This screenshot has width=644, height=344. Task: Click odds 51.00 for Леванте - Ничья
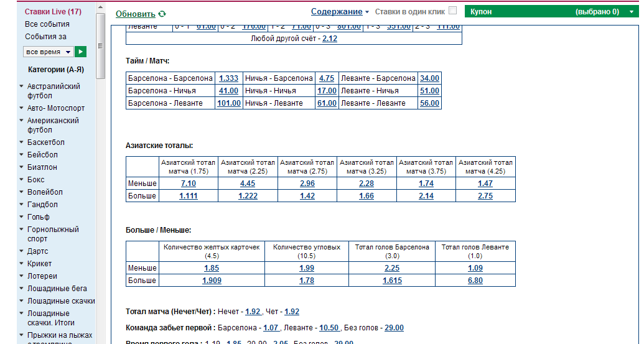[x=429, y=90]
